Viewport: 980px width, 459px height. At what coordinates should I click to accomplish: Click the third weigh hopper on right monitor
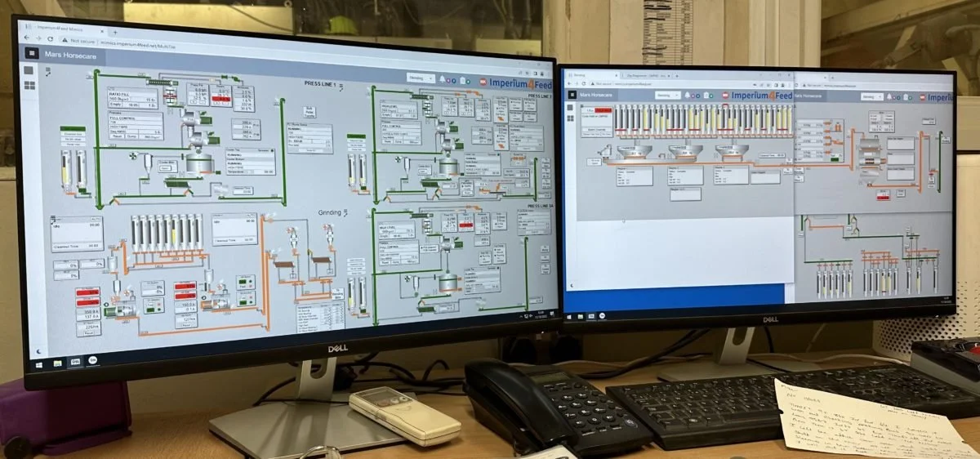point(731,151)
